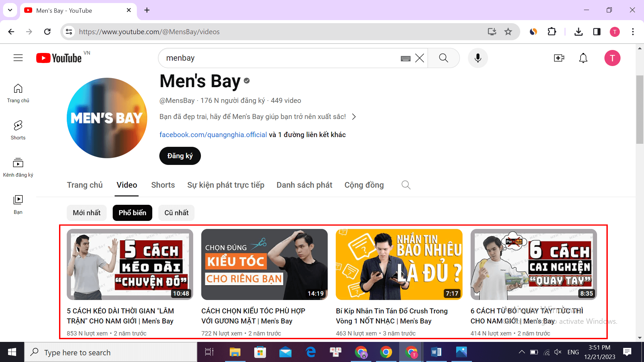This screenshot has width=644, height=362.
Task: Open the Chrome extensions puzzle icon
Action: [552, 32]
